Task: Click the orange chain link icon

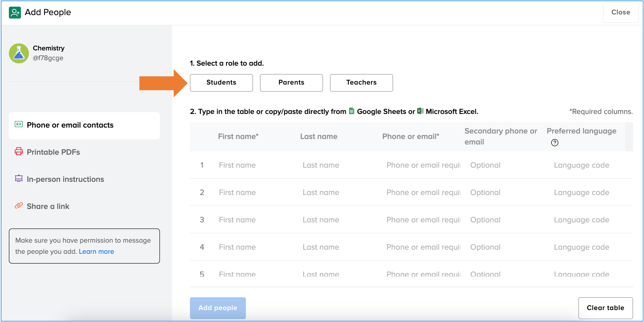Action: pyautogui.click(x=19, y=206)
